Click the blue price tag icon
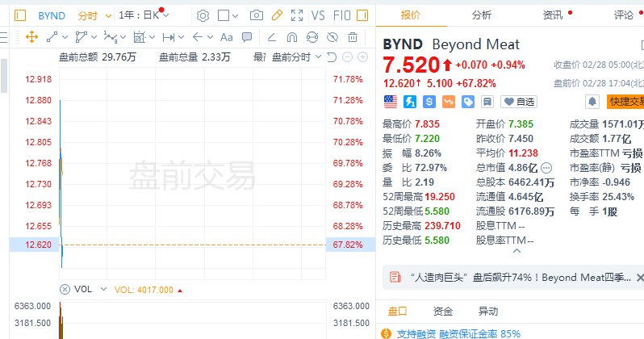The height and width of the screenshot is (339, 644). [x=468, y=102]
